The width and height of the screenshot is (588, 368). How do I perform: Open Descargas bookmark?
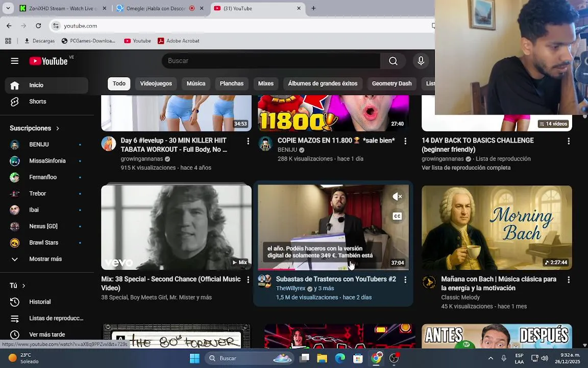tap(39, 41)
